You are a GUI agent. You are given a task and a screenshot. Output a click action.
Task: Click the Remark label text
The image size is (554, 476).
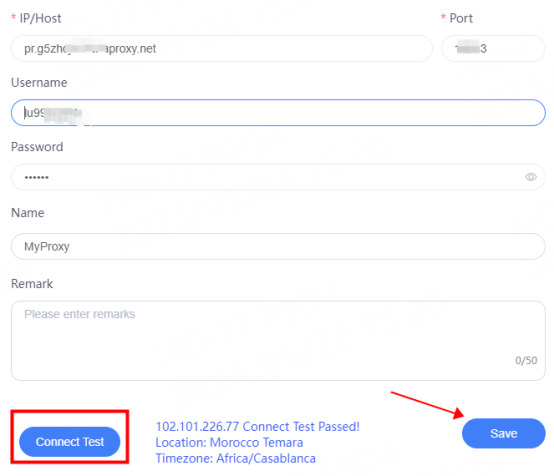tap(32, 284)
